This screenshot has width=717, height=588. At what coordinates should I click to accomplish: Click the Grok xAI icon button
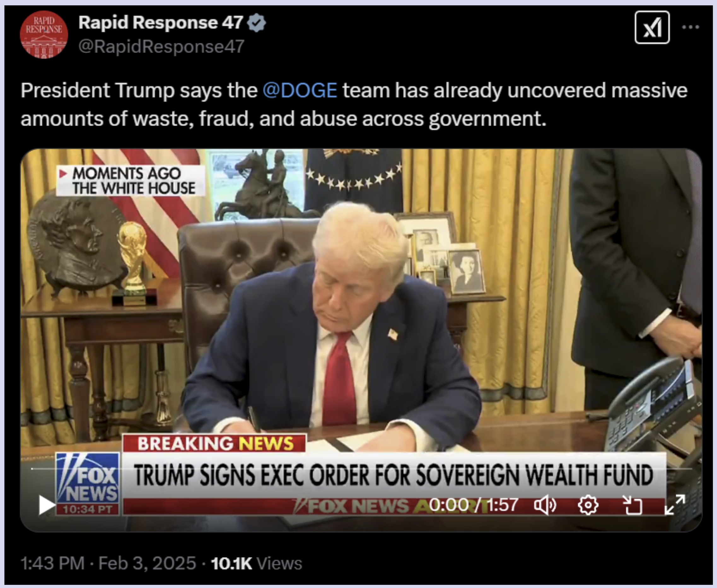[x=652, y=27]
